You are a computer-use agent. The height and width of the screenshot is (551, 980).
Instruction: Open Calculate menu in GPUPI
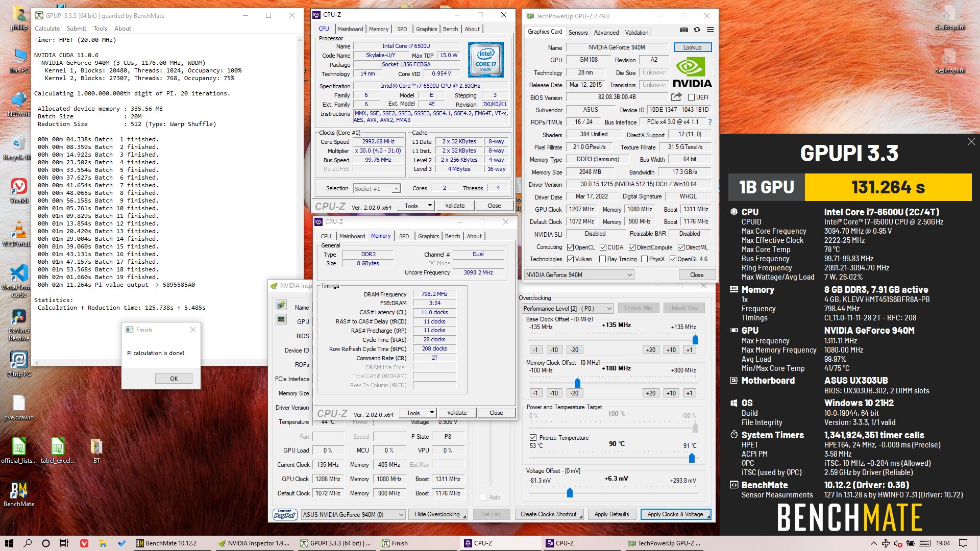click(47, 29)
